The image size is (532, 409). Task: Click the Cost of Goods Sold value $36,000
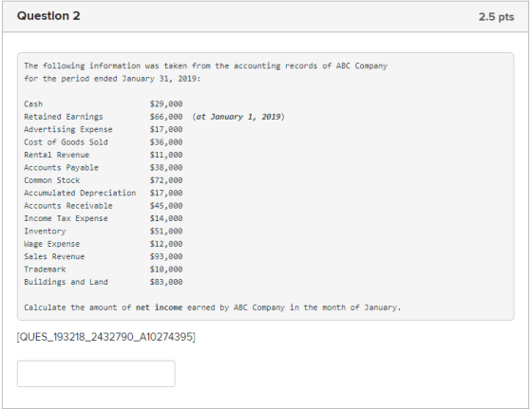166,142
